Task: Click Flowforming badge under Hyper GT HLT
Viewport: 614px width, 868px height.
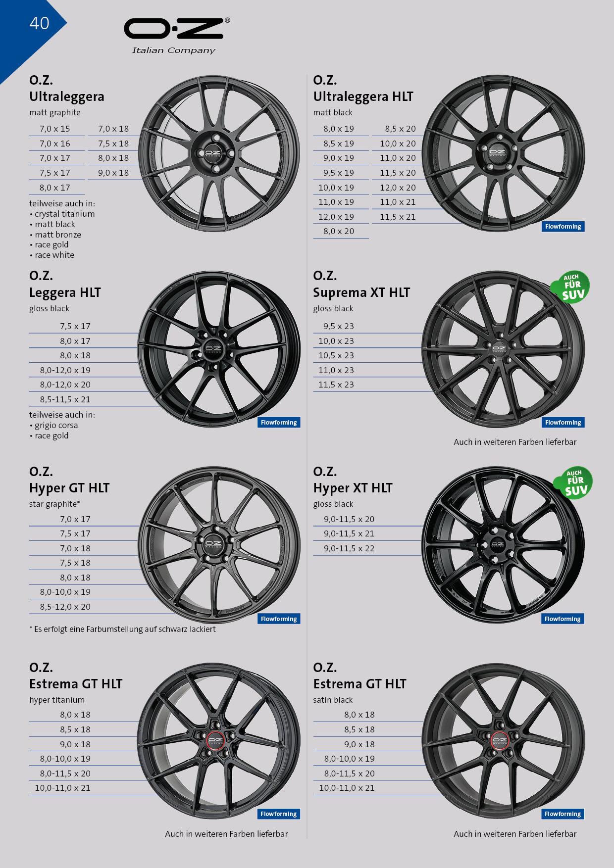Action: 279,619
